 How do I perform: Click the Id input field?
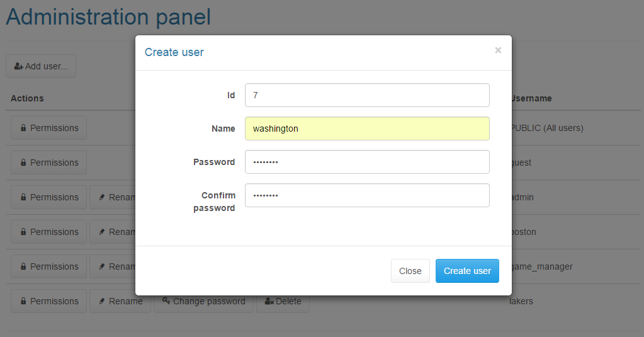click(x=367, y=95)
